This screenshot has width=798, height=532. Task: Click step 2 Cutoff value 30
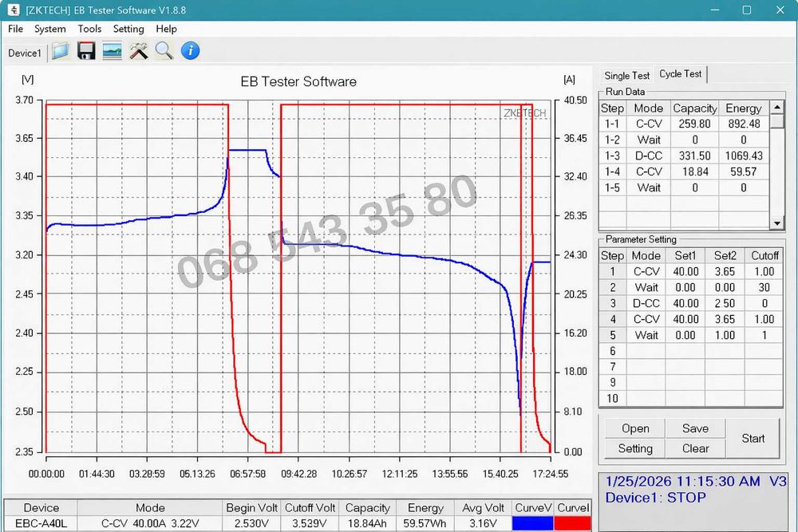[764, 287]
